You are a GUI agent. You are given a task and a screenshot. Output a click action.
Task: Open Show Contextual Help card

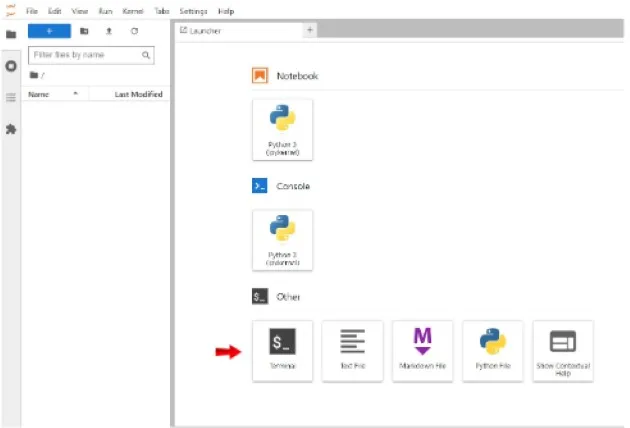(563, 351)
